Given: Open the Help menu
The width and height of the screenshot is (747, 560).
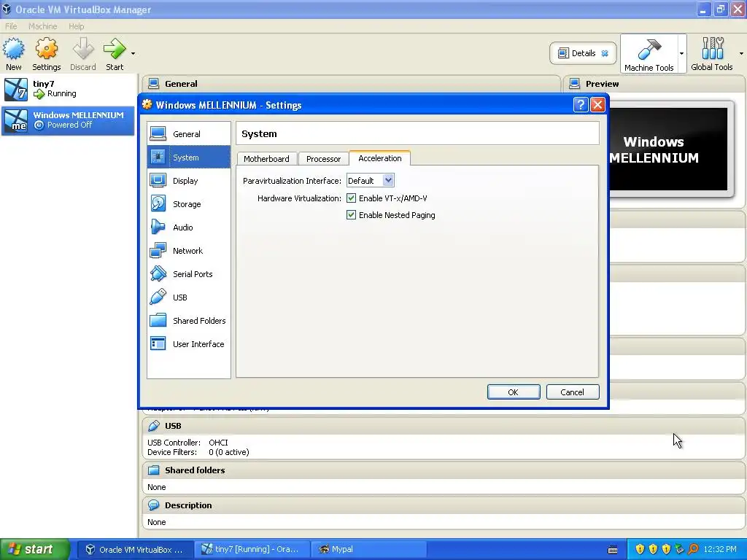Looking at the screenshot, I should tap(76, 26).
